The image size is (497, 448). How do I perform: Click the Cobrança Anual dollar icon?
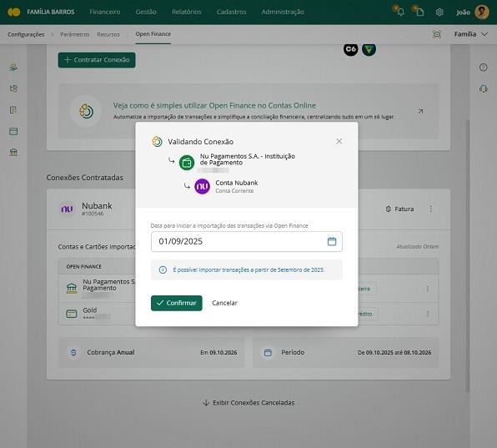click(73, 353)
